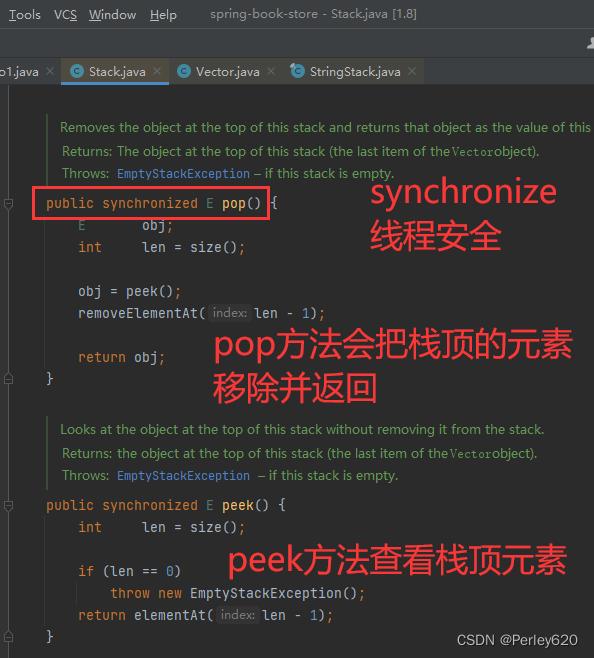Collapse the peek() method fold marker
The image size is (594, 658).
tap(8, 505)
